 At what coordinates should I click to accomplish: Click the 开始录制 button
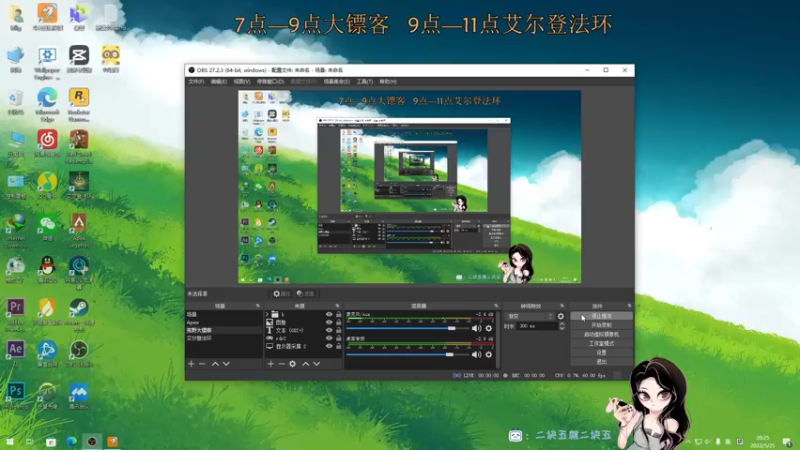pos(602,326)
